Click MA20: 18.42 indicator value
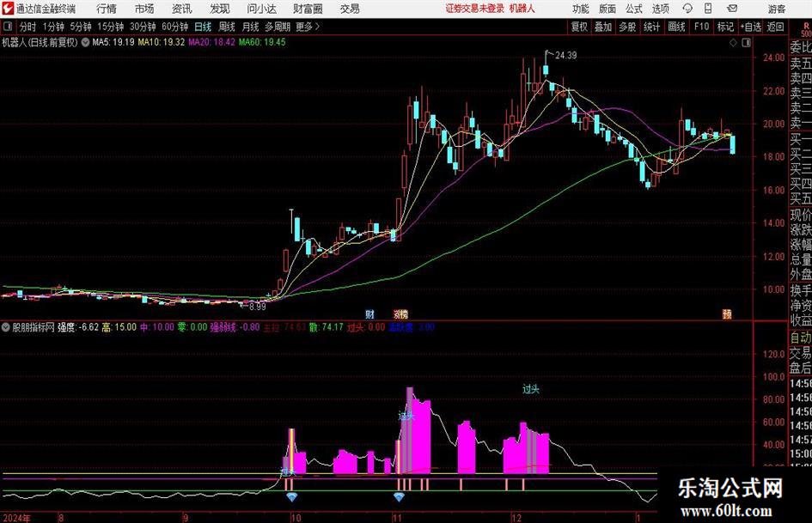 [211, 42]
